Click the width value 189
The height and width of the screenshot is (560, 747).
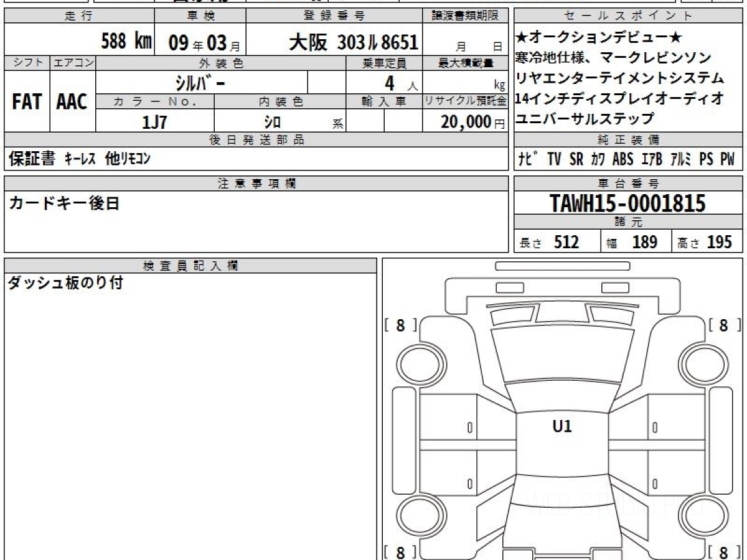pyautogui.click(x=645, y=242)
